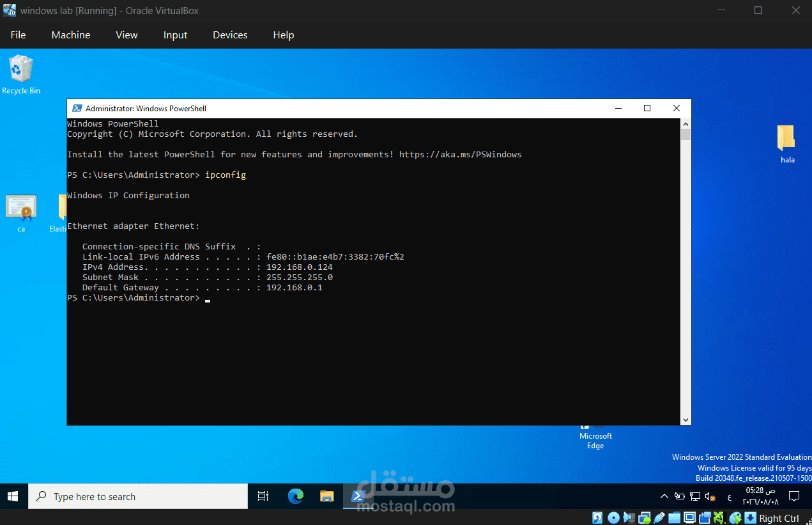
Task: Click the VirtualBox audio status icon
Action: [x=629, y=518]
